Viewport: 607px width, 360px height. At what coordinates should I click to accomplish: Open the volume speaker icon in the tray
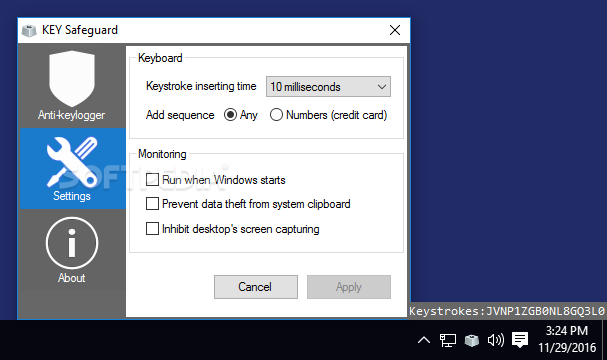[496, 340]
